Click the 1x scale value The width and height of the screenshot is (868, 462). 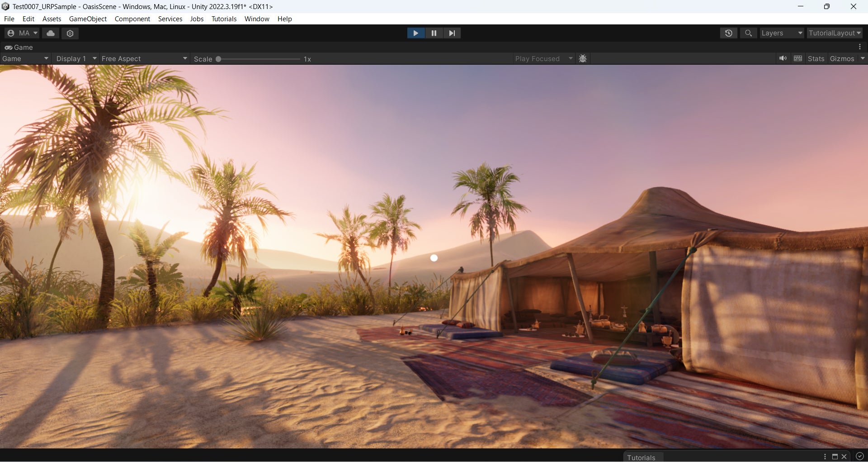(307, 59)
